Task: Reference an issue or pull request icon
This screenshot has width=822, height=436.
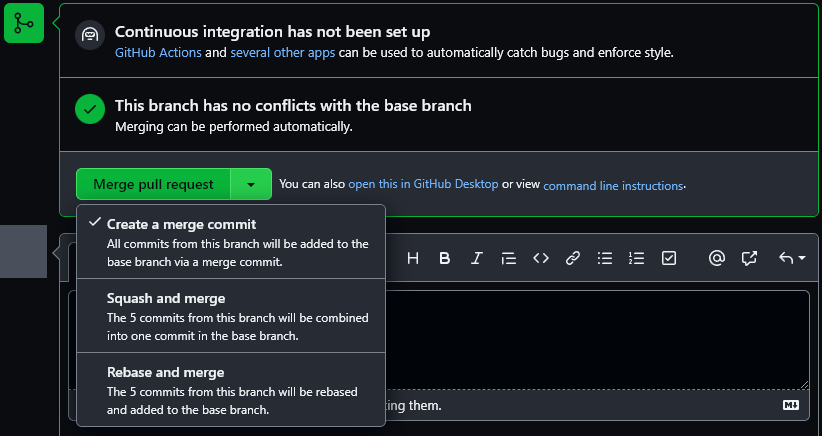Action: tap(749, 258)
